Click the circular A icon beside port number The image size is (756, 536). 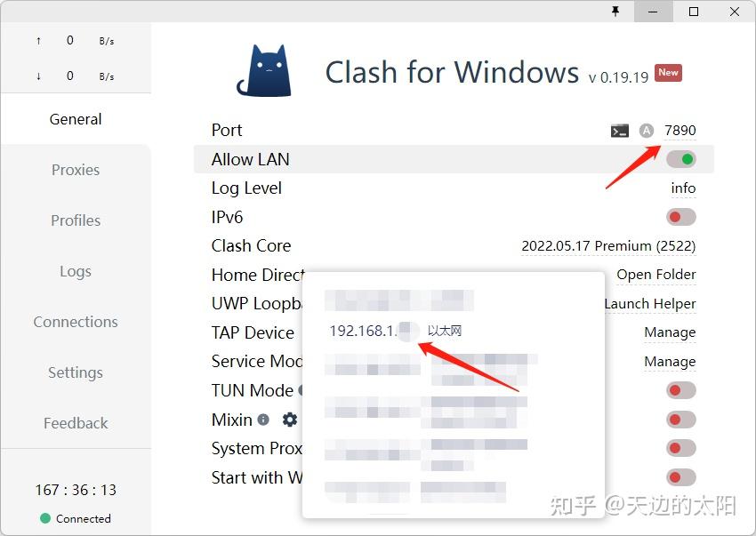pos(646,130)
